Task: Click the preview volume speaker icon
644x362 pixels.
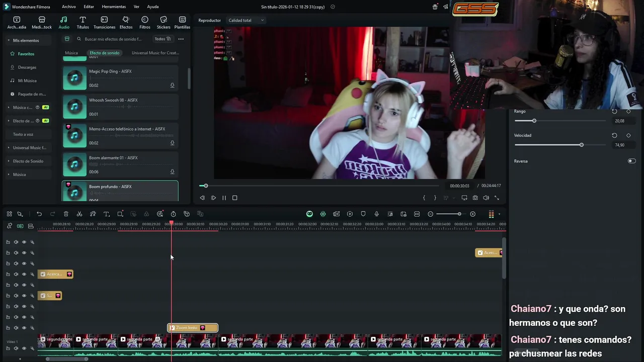Action: tap(486, 198)
